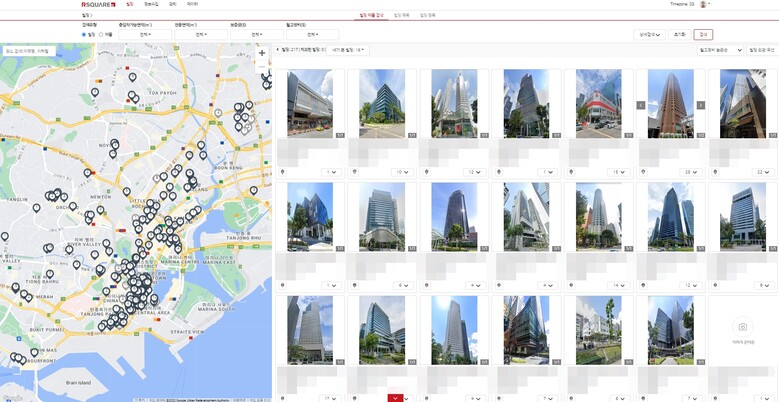The width and height of the screenshot is (779, 402).
Task: Expand the 상세검색 advanced search dropdown
Action: (x=650, y=34)
